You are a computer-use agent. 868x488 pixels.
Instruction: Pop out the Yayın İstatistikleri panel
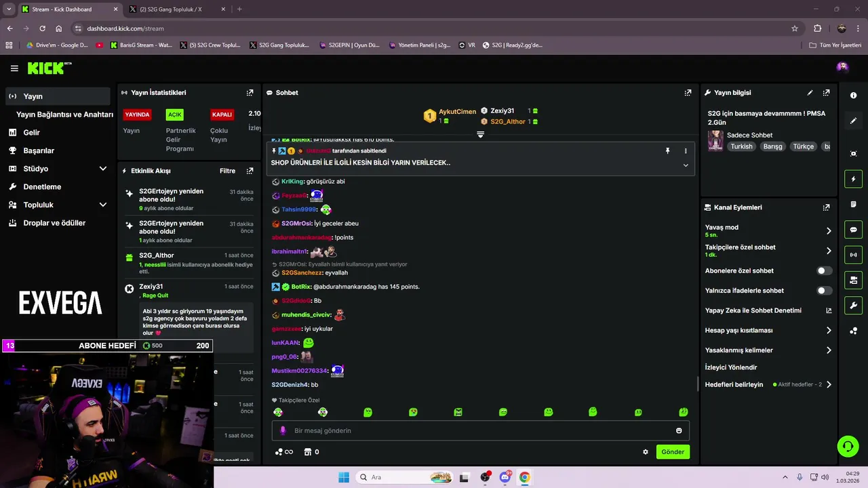point(250,93)
